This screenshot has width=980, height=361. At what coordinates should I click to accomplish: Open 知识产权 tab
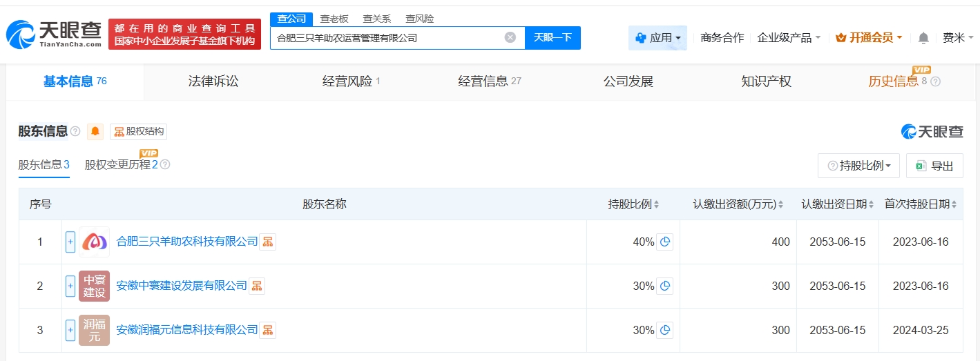[x=766, y=81]
